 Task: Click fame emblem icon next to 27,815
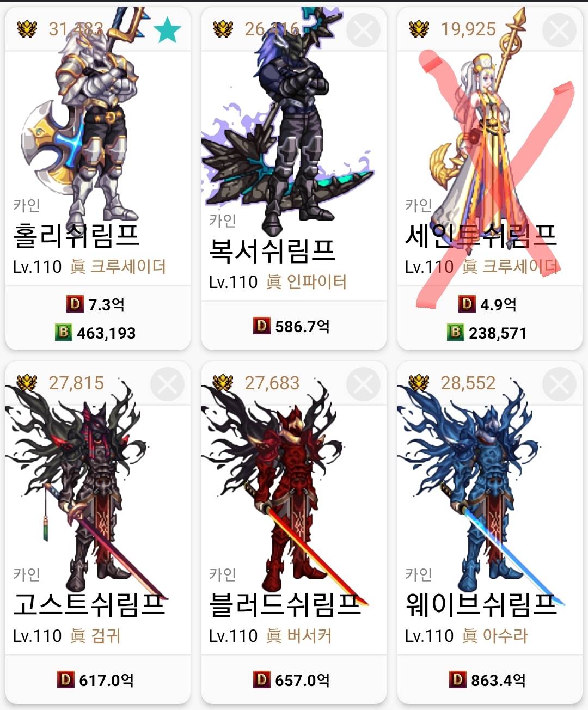[x=27, y=383]
